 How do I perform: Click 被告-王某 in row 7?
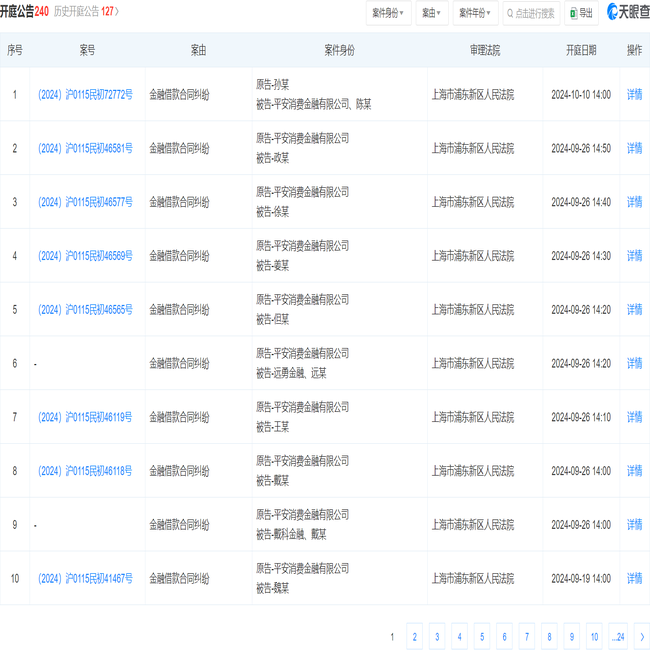pyautogui.click(x=272, y=427)
